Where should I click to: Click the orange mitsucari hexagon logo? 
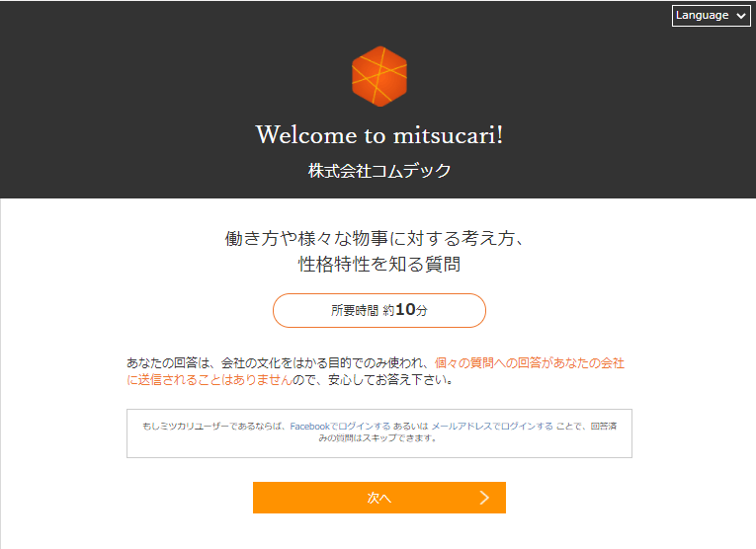point(379,76)
